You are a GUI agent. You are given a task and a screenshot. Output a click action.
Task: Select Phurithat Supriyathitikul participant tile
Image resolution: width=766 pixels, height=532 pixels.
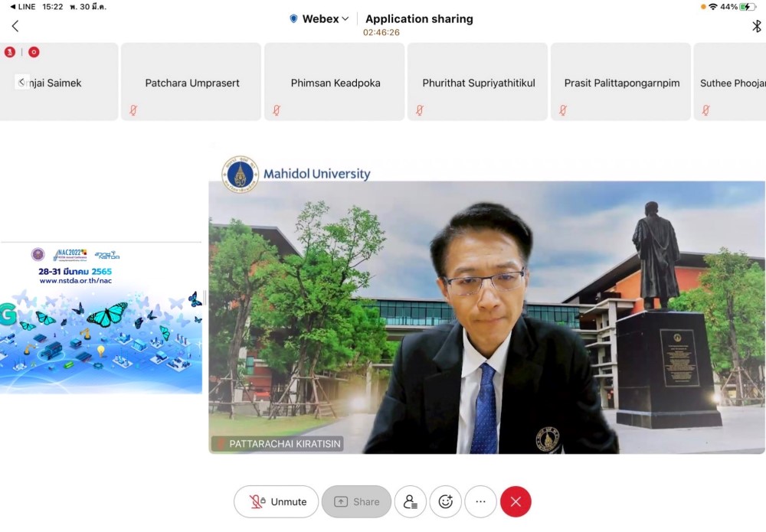pos(478,83)
